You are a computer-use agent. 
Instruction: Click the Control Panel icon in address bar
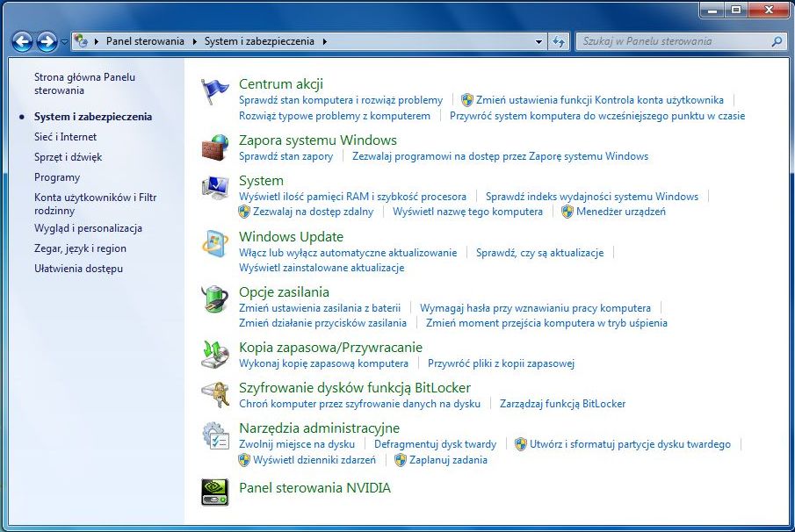[x=81, y=41]
